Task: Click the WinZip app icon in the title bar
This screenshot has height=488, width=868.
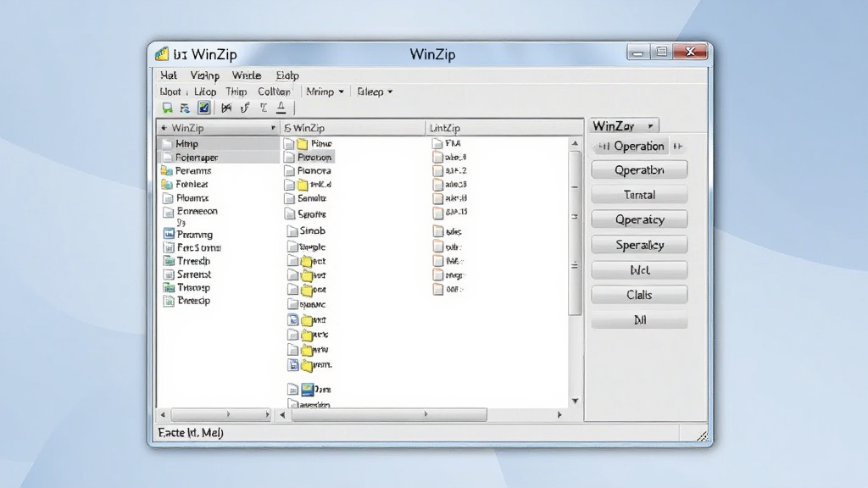Action: point(162,53)
